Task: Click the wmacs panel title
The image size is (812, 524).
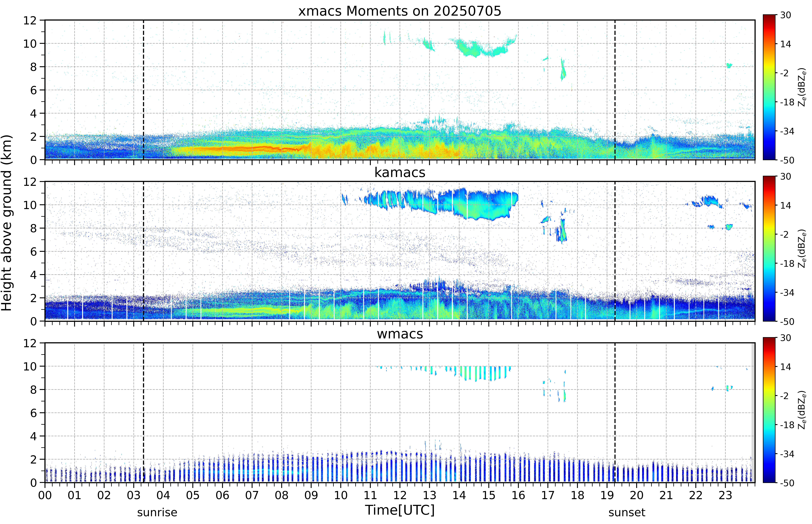Action: pos(400,334)
